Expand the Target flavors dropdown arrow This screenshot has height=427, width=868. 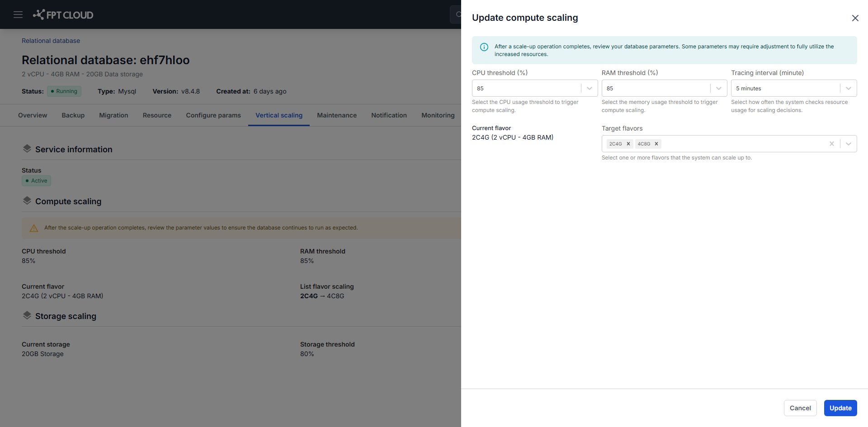pyautogui.click(x=849, y=144)
